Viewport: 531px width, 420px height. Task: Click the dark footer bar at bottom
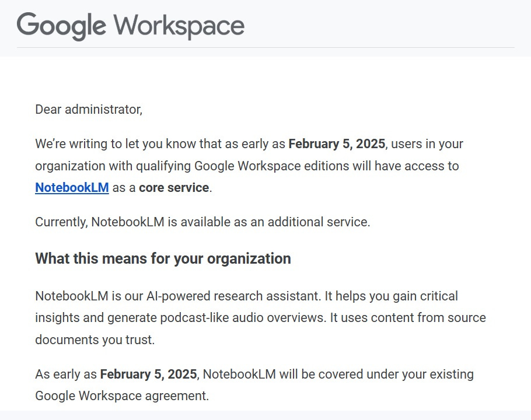(265, 416)
